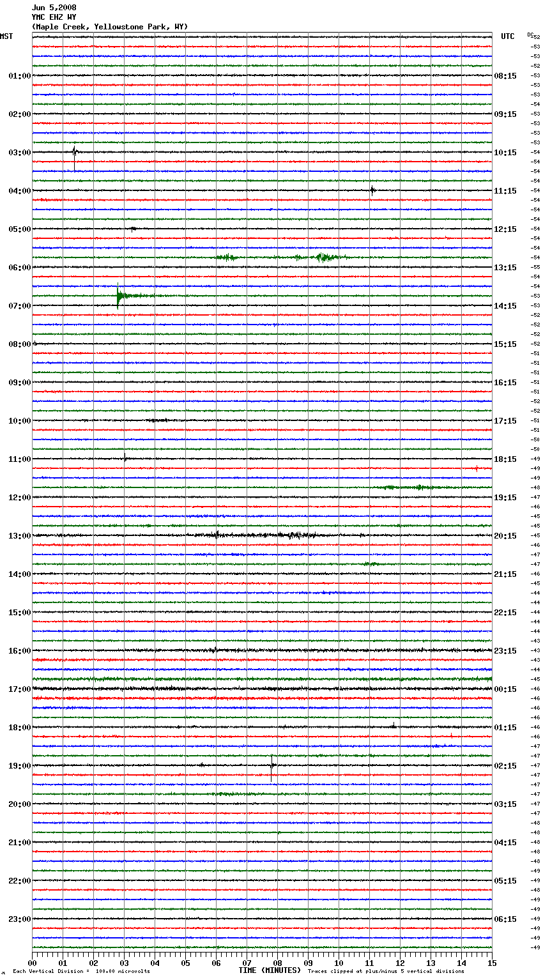The image size is (543, 980).
Task: Select the 01:00 MST hour label
Action: pyautogui.click(x=20, y=76)
